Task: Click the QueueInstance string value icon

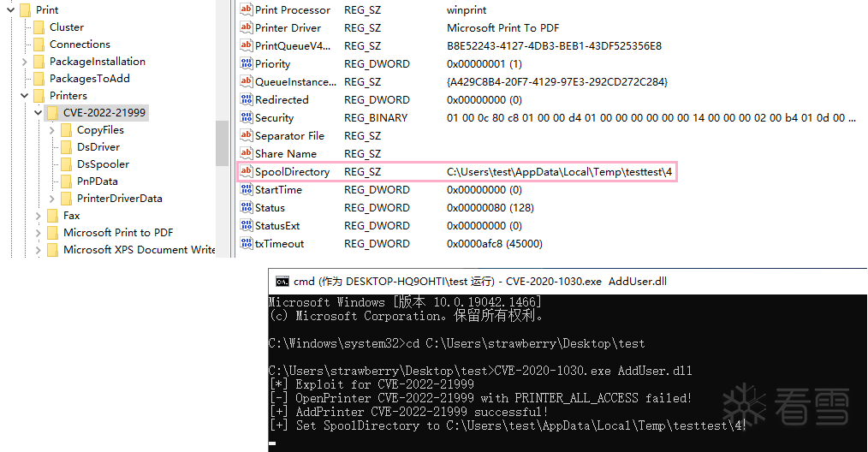Action: (x=247, y=81)
